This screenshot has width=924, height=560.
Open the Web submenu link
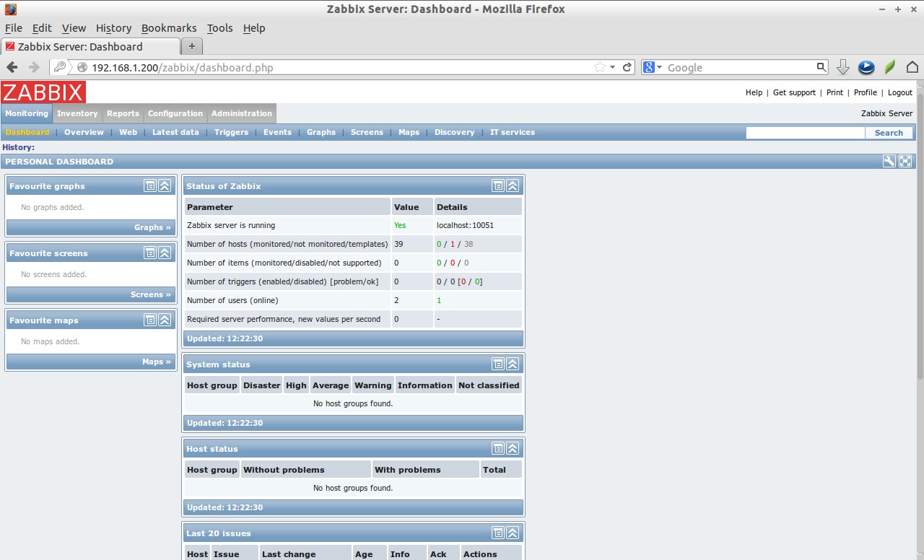point(128,132)
